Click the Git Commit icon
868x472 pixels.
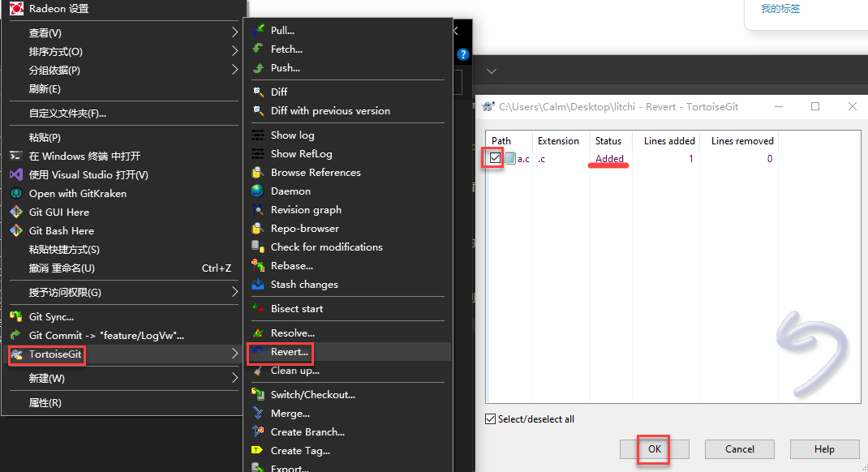pyautogui.click(x=16, y=335)
